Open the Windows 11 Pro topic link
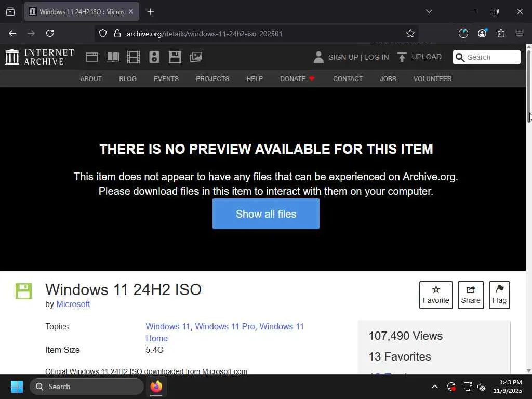This screenshot has height=399, width=532. [224, 326]
